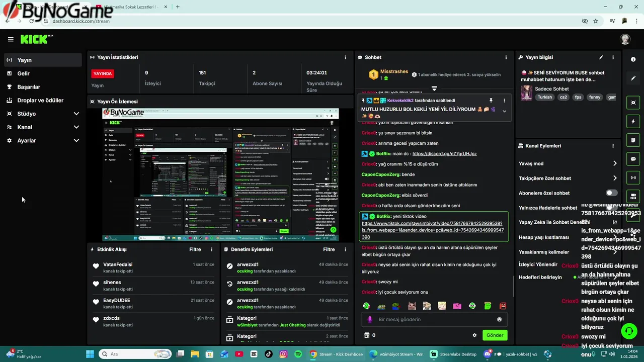Open chat settings gear icon
This screenshot has height=362, width=644.
coord(474,335)
